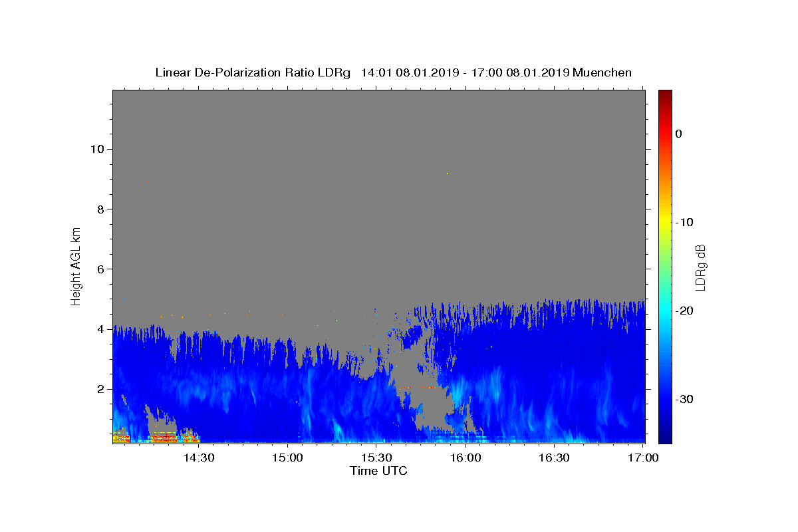This screenshot has width=798, height=532.
Task: Click the dark red top of the colorbar
Action: (665, 94)
